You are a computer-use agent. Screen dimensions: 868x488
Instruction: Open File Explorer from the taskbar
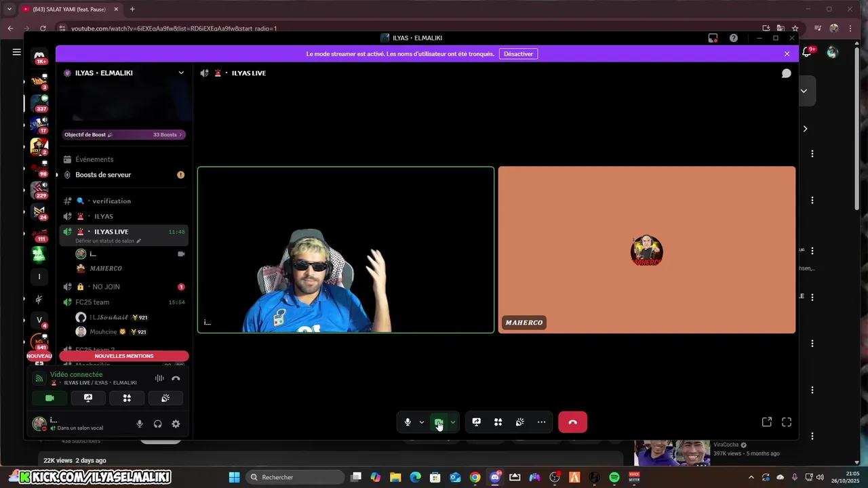[395, 477]
